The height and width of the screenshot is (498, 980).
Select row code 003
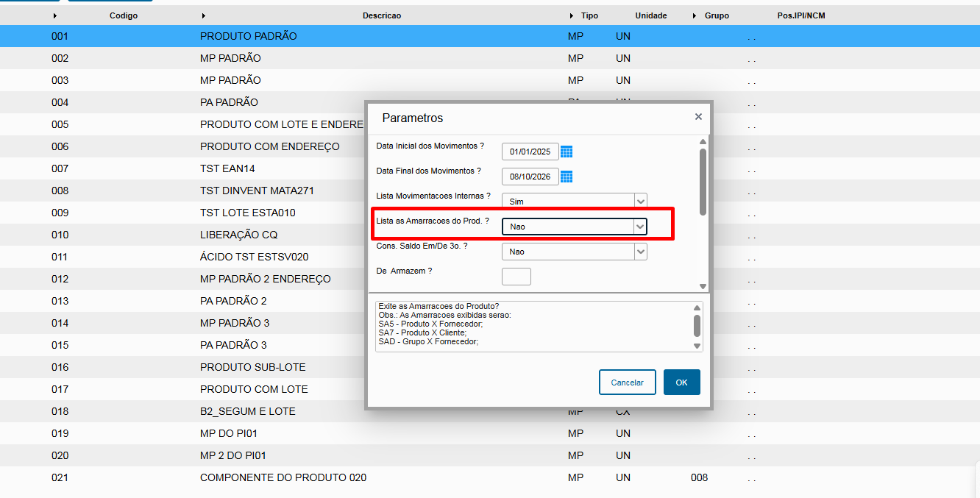click(x=490, y=80)
